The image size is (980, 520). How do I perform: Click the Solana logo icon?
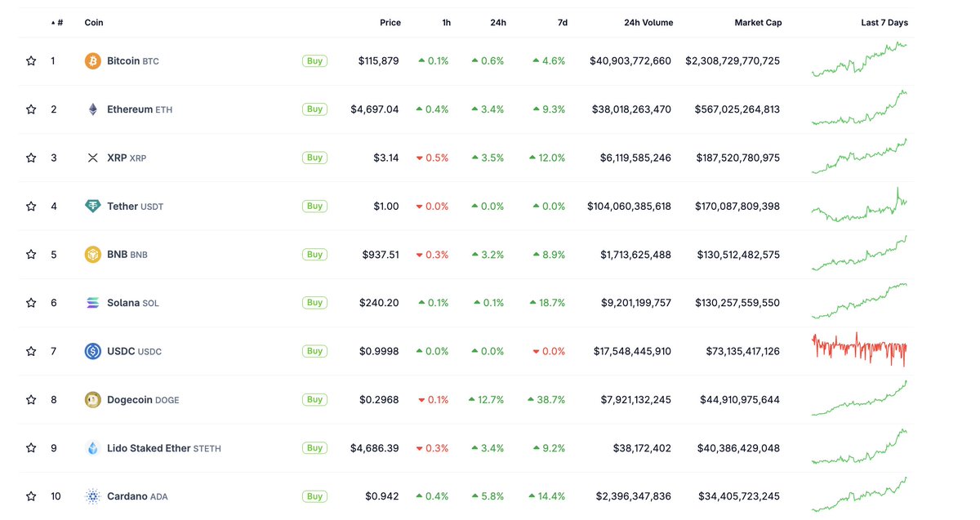(93, 303)
